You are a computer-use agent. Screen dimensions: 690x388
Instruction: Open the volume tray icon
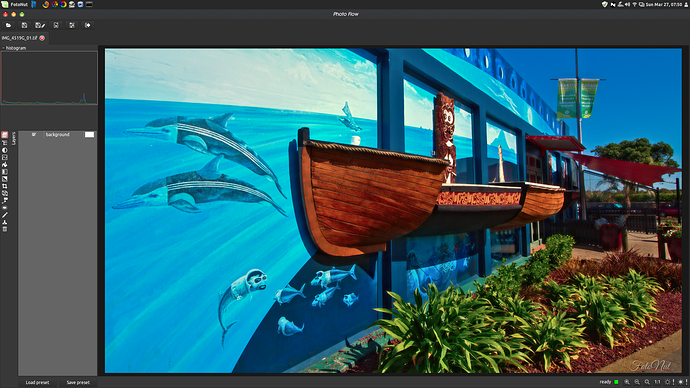(x=627, y=4)
